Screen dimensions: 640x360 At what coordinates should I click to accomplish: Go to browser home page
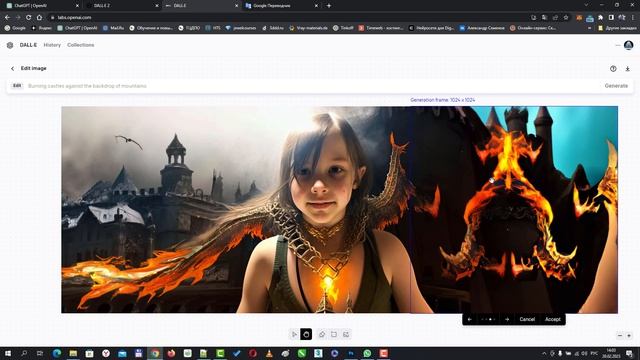point(39,18)
